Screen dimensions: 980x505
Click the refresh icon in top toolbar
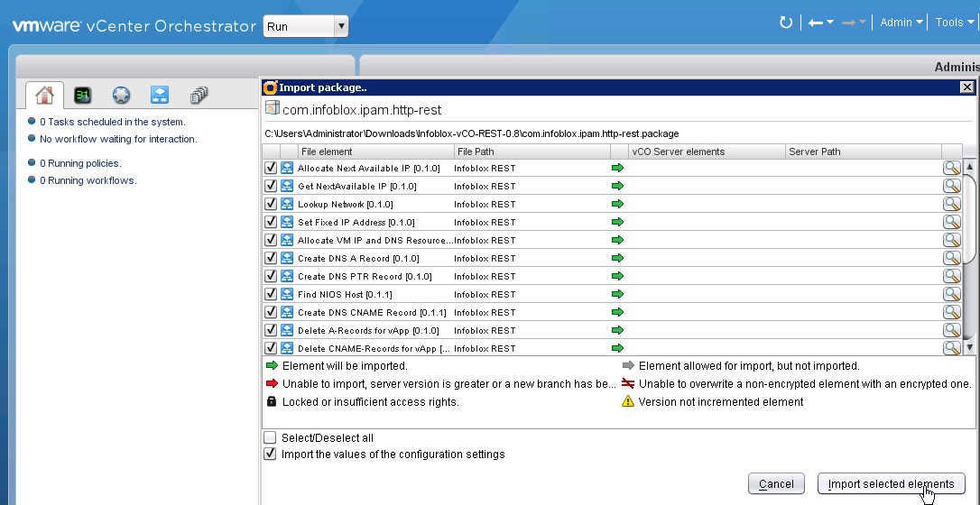(x=785, y=23)
